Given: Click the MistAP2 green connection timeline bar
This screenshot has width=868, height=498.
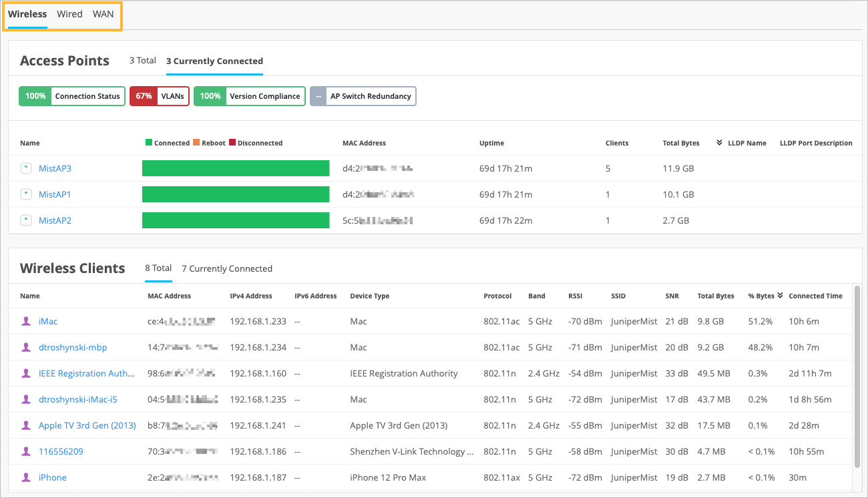Looking at the screenshot, I should pyautogui.click(x=236, y=220).
